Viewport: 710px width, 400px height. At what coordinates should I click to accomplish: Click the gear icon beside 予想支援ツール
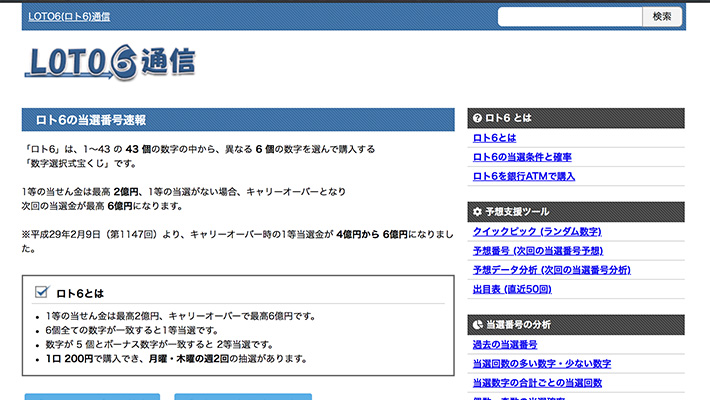pyautogui.click(x=476, y=211)
